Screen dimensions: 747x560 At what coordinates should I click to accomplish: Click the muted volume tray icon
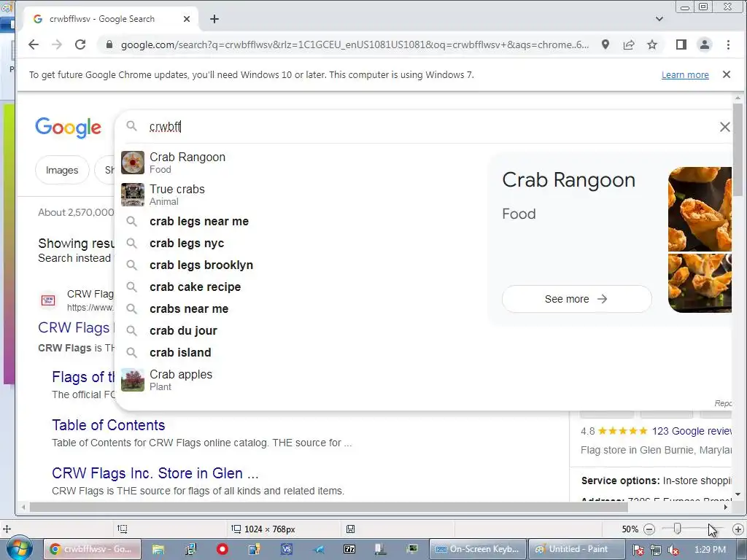pyautogui.click(x=673, y=550)
